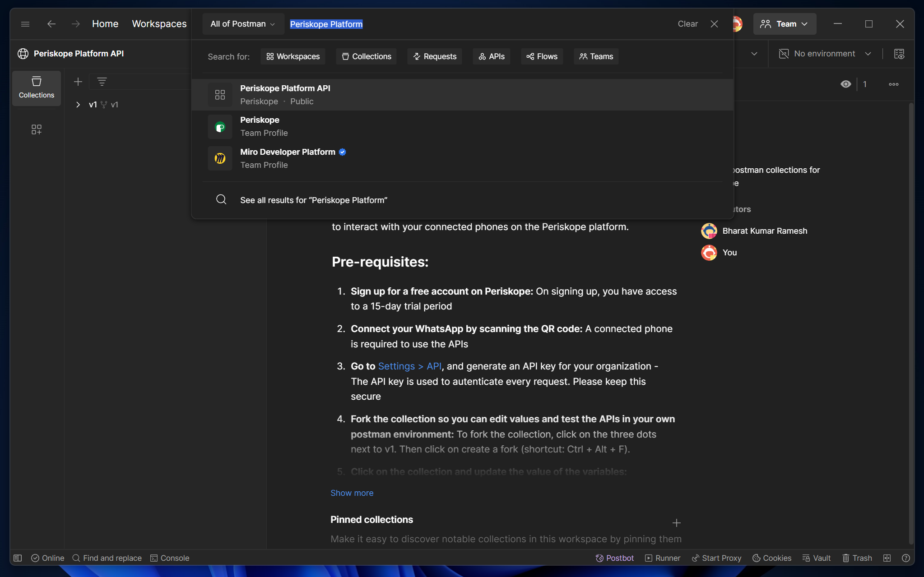Open the Home tab
Screen dimensions: 924x577
tap(105, 24)
